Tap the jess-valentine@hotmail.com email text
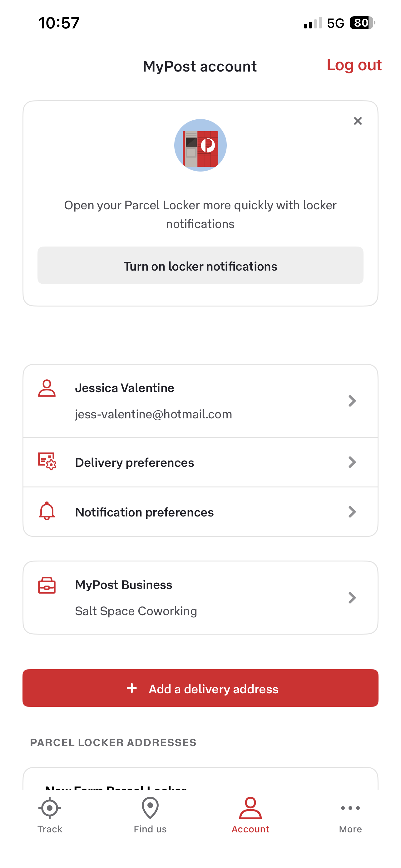 [x=154, y=414]
